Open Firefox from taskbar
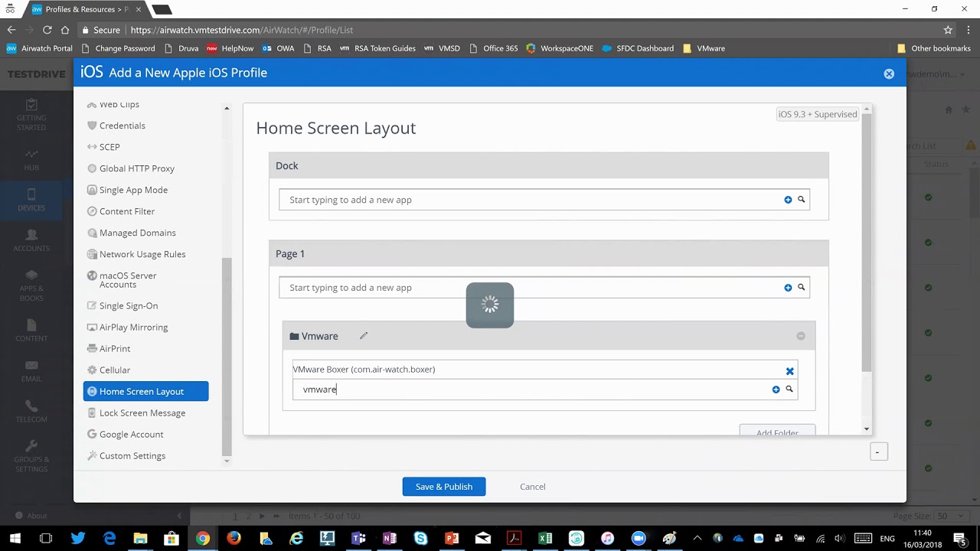Viewport: 980px width, 551px height. click(234, 539)
